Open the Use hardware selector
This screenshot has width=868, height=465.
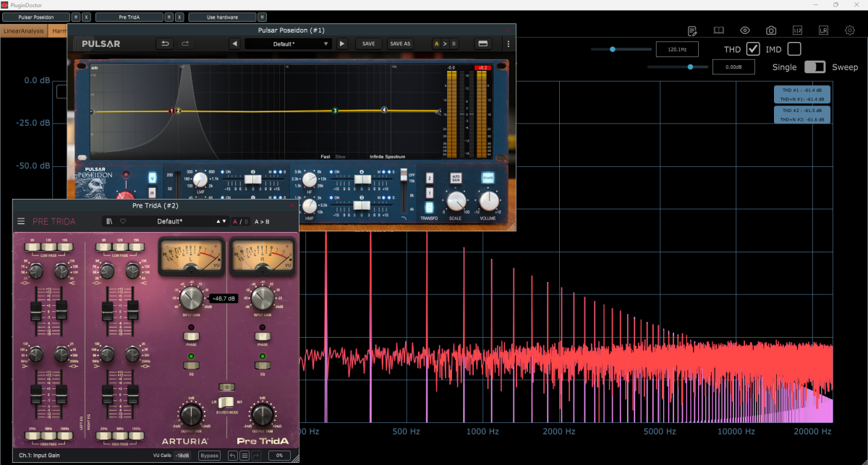pyautogui.click(x=221, y=17)
